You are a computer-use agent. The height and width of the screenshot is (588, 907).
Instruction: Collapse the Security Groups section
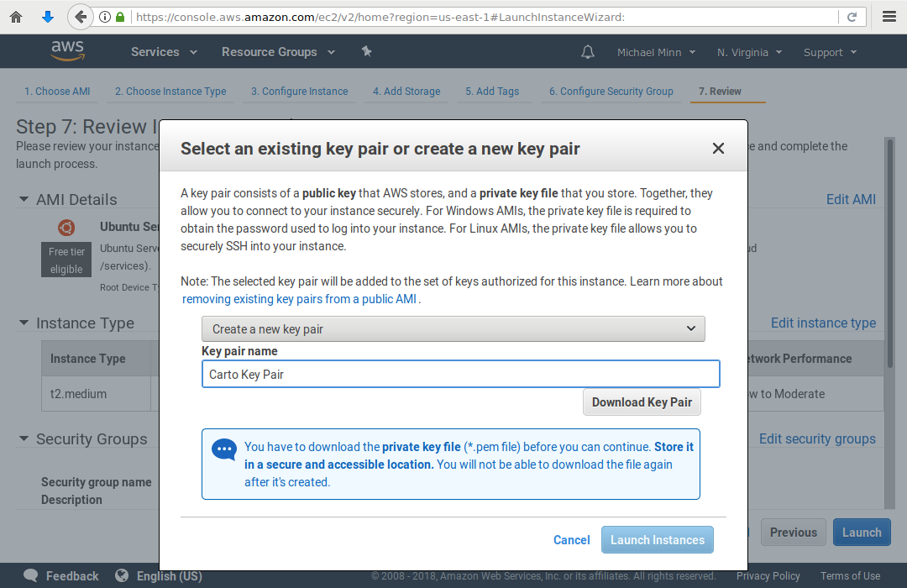24,439
